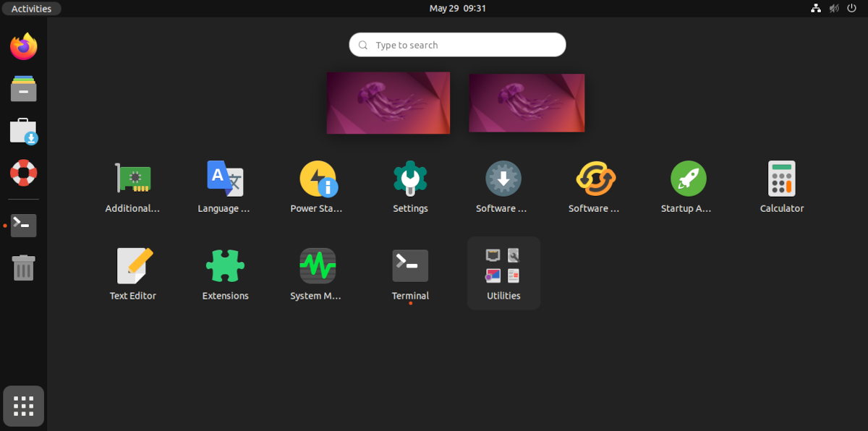The height and width of the screenshot is (431, 868).
Task: Open the Terminal application
Action: coord(410,265)
